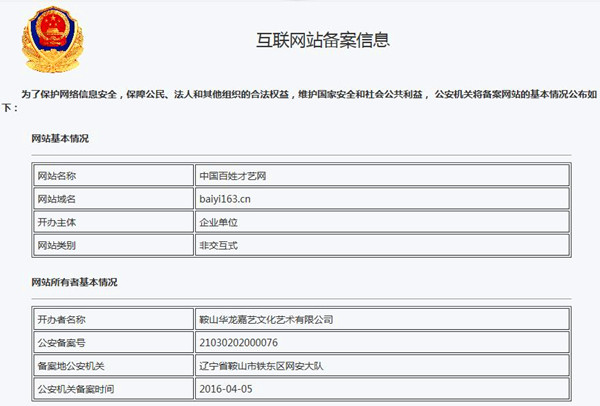The height and width of the screenshot is (406, 600).
Task: Click the 鞍山华龙嘉艺文化艺术有限公司 company name
Action: (266, 320)
